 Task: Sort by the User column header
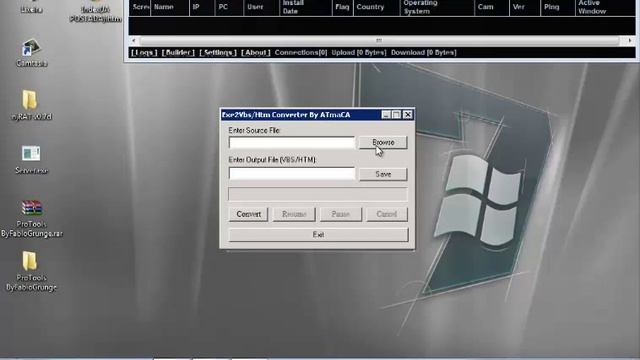click(261, 7)
